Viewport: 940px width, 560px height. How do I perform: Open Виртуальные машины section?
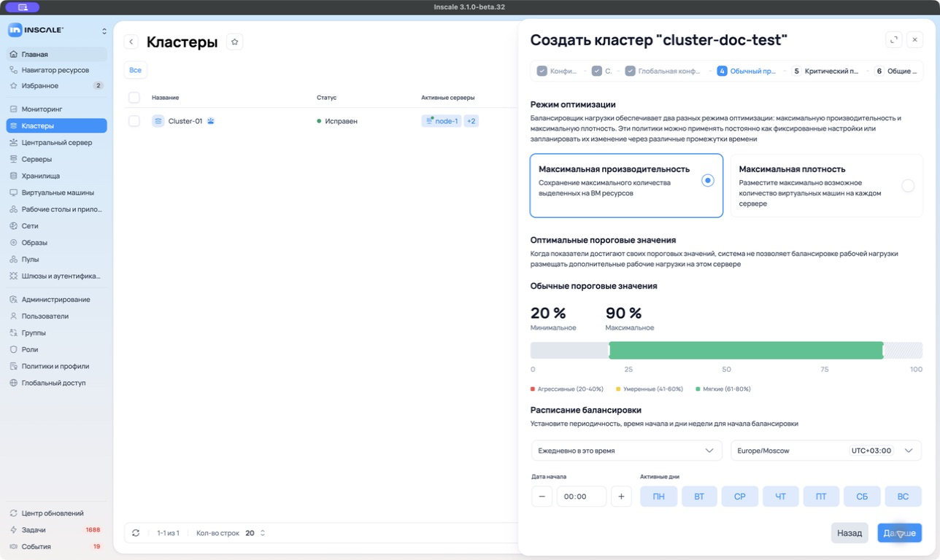point(56,192)
